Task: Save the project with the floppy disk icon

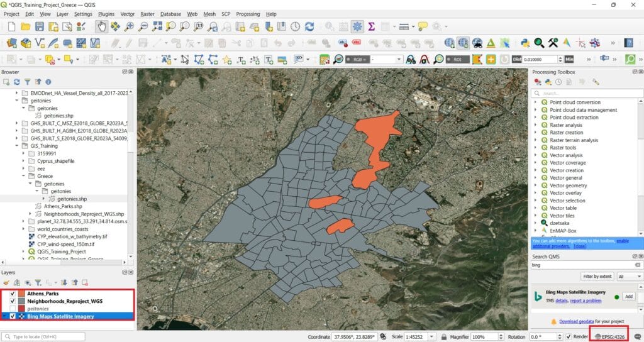Action: (40, 26)
